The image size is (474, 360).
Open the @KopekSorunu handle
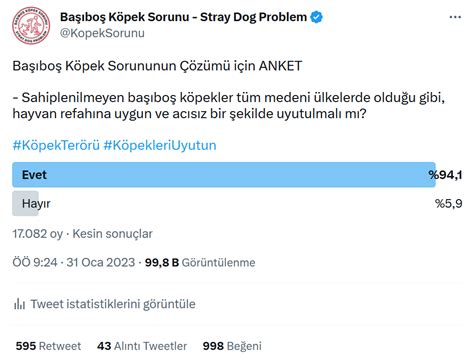click(102, 33)
